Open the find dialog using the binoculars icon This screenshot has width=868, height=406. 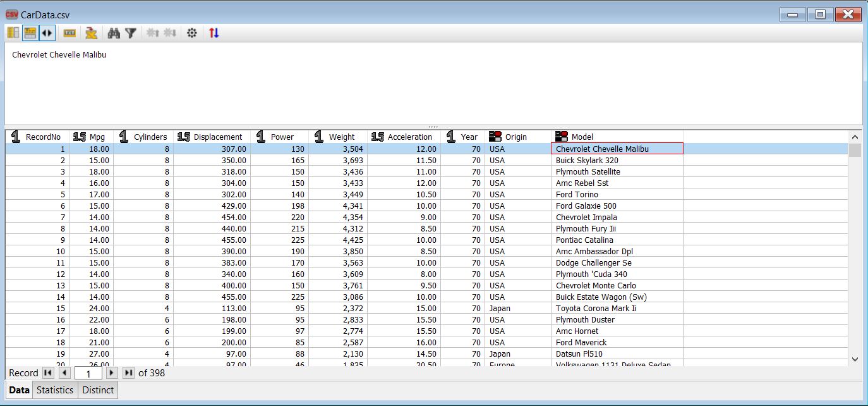(114, 32)
